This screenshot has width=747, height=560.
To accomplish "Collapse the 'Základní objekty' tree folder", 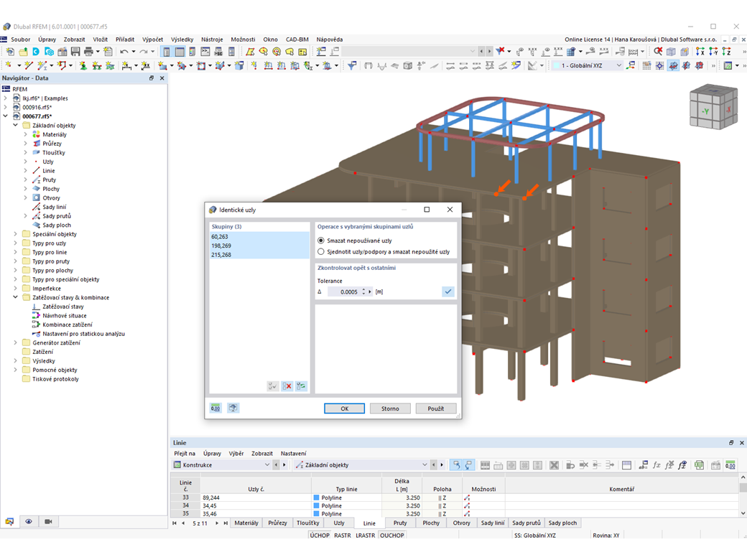I will pyautogui.click(x=15, y=125).
